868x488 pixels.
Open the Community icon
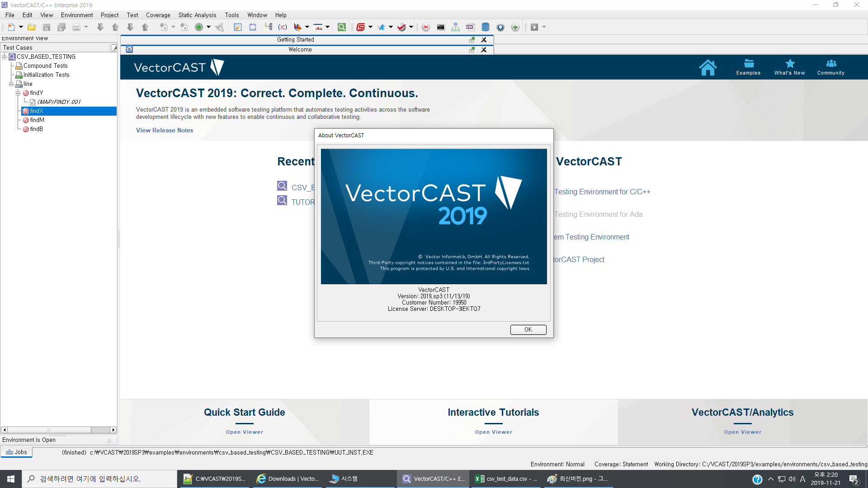tap(830, 66)
